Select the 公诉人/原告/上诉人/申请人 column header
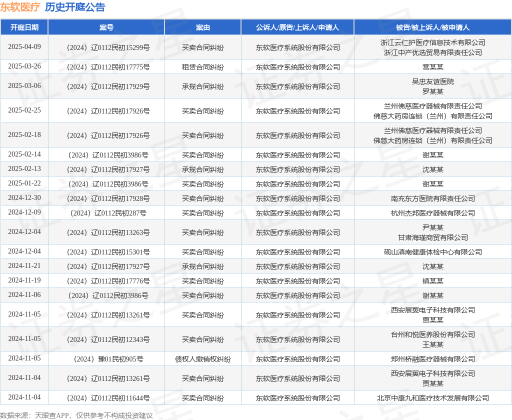Viewport: 512px width, 420px height. click(297, 27)
